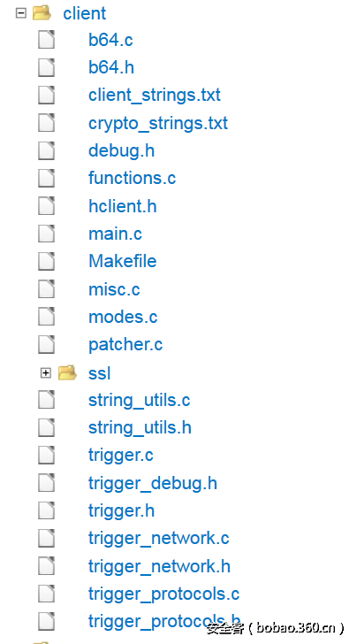Select the functions.c file
Image resolution: width=357 pixels, height=644 pixels.
tap(133, 179)
